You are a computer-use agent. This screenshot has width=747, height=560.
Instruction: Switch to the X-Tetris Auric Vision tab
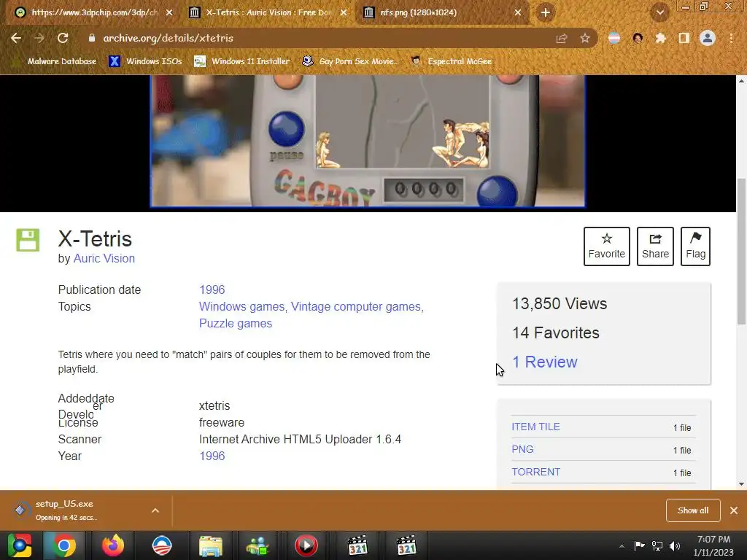tap(268, 12)
